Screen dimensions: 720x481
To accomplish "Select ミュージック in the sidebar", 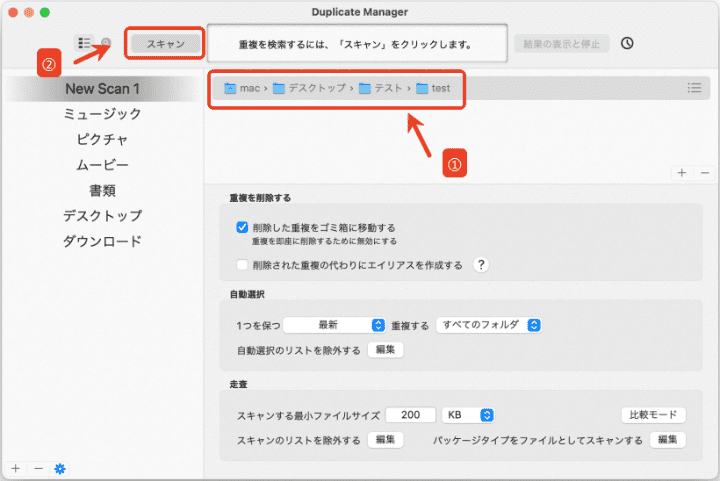I will [102, 114].
